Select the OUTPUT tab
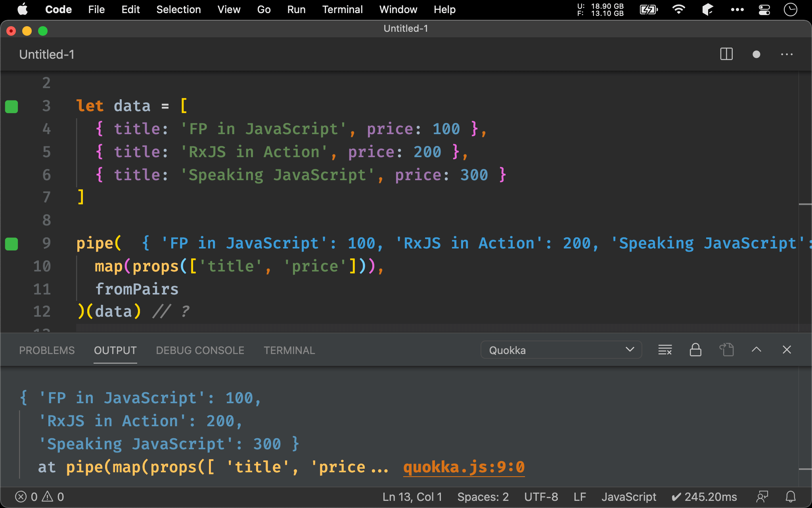This screenshot has height=508, width=812. pyautogui.click(x=114, y=350)
